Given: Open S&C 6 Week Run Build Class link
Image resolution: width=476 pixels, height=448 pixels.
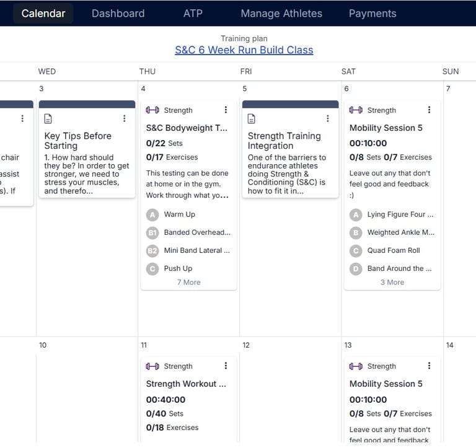Looking at the screenshot, I should click(x=244, y=50).
